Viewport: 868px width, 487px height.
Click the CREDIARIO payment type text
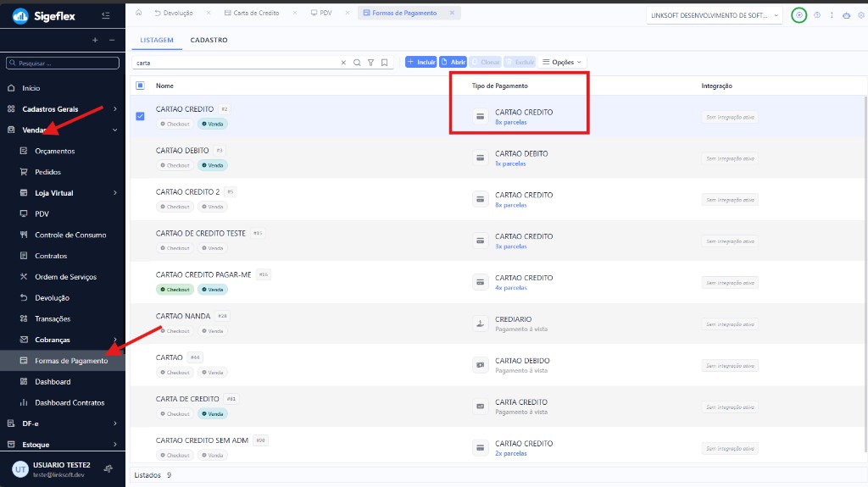513,319
